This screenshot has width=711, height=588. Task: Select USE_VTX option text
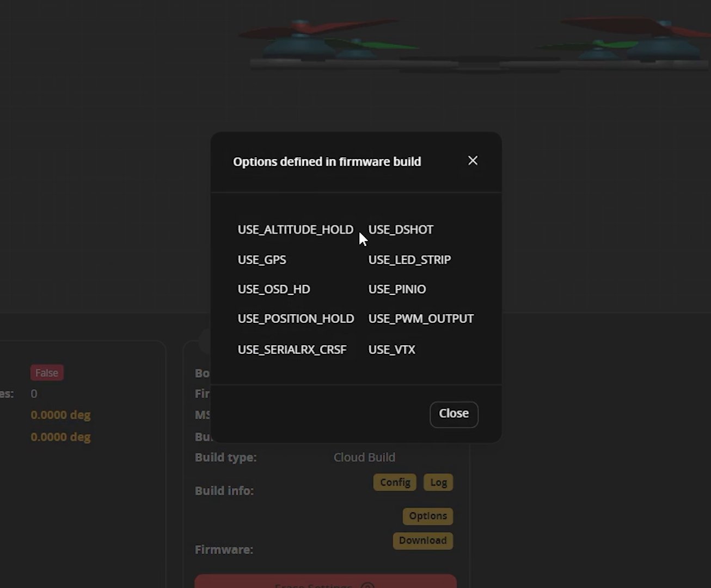(x=391, y=350)
